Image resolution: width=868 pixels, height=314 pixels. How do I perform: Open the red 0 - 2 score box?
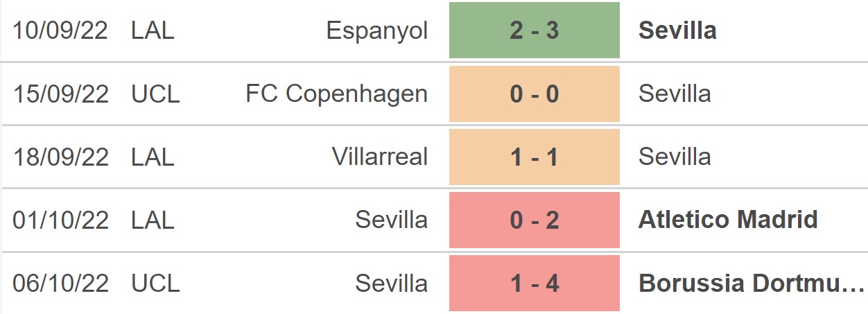(534, 220)
